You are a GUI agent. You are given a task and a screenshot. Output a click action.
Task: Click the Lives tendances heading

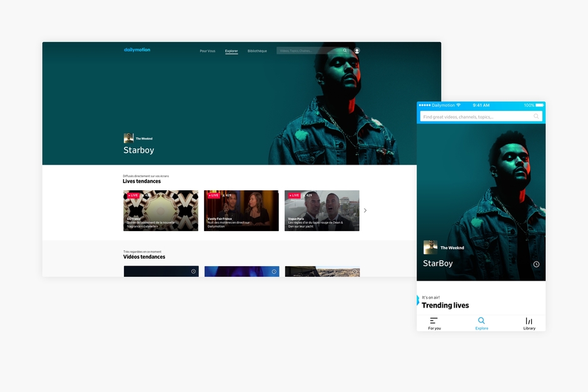tap(142, 182)
